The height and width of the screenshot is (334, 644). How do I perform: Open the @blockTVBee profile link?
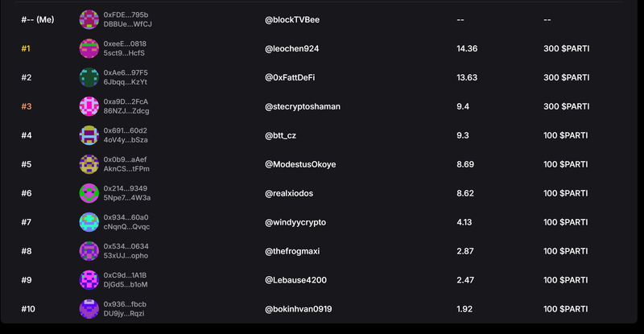(x=292, y=20)
